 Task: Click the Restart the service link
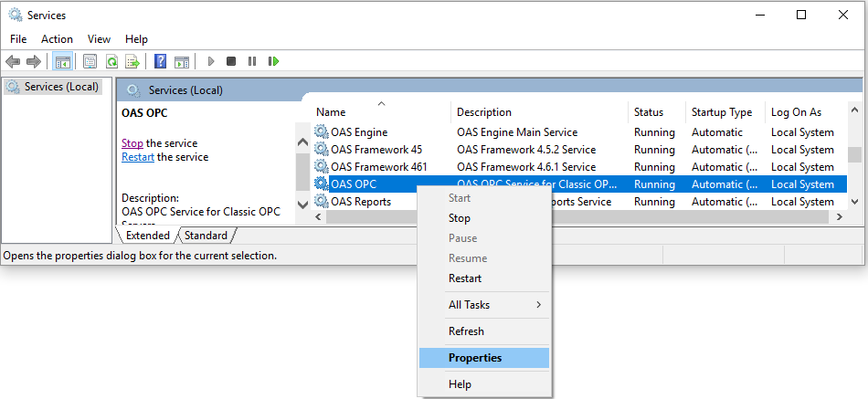point(138,157)
